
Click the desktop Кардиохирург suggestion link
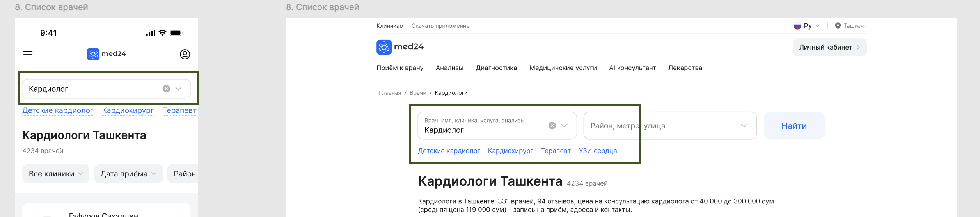[510, 151]
